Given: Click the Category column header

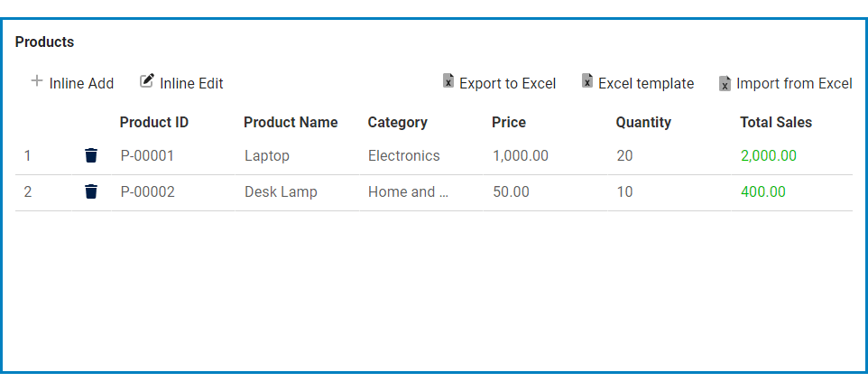Looking at the screenshot, I should coord(397,122).
